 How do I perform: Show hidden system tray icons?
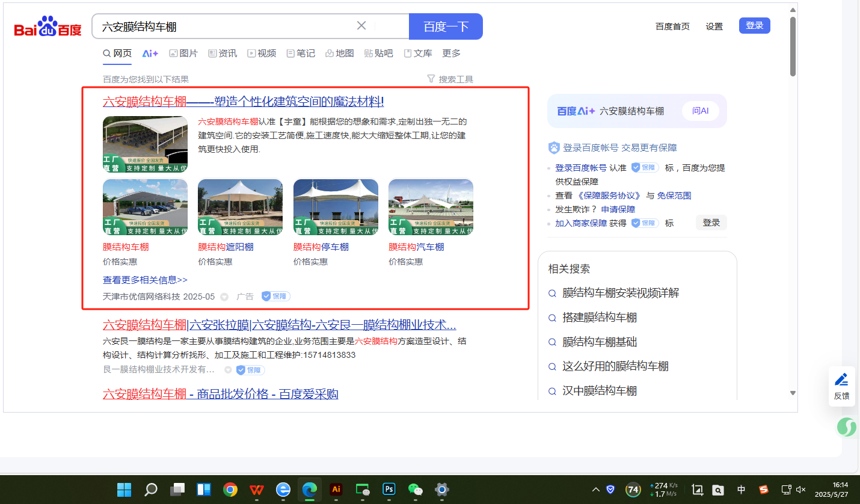coord(596,490)
